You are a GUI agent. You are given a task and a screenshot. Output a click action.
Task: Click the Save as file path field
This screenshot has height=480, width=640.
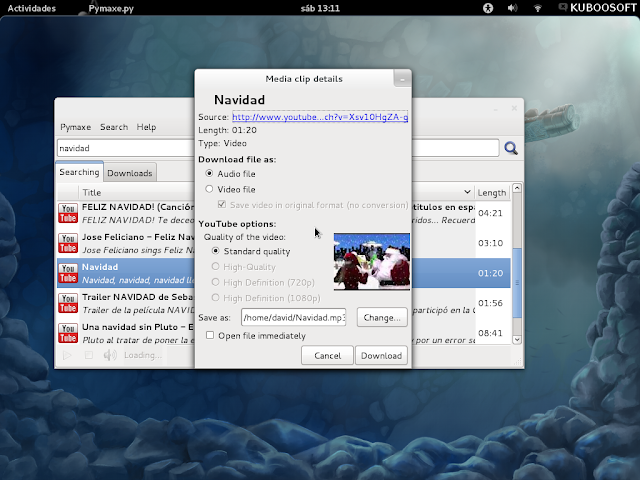tap(293, 318)
